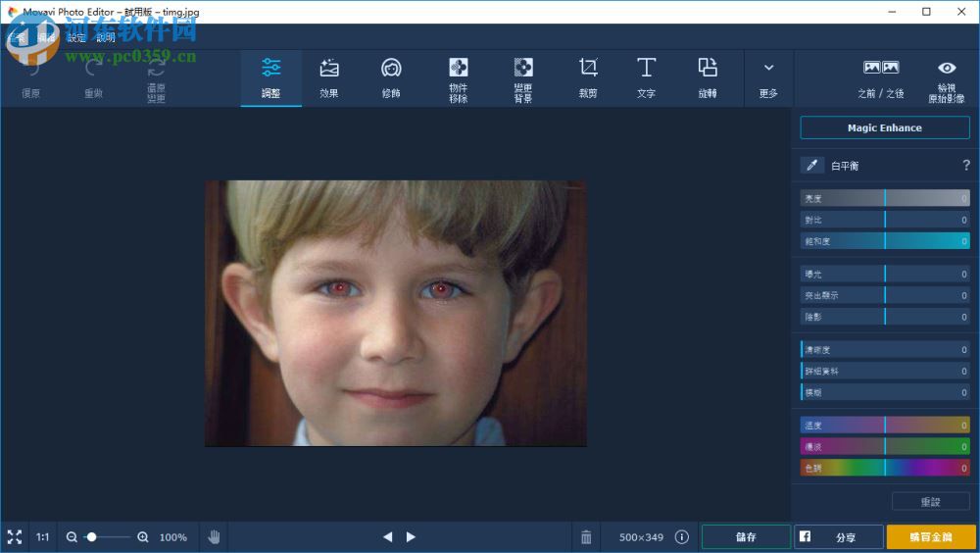Image resolution: width=980 pixels, height=553 pixels.
Task: Adjust the 色調 (Hue) slider
Action: click(x=884, y=468)
